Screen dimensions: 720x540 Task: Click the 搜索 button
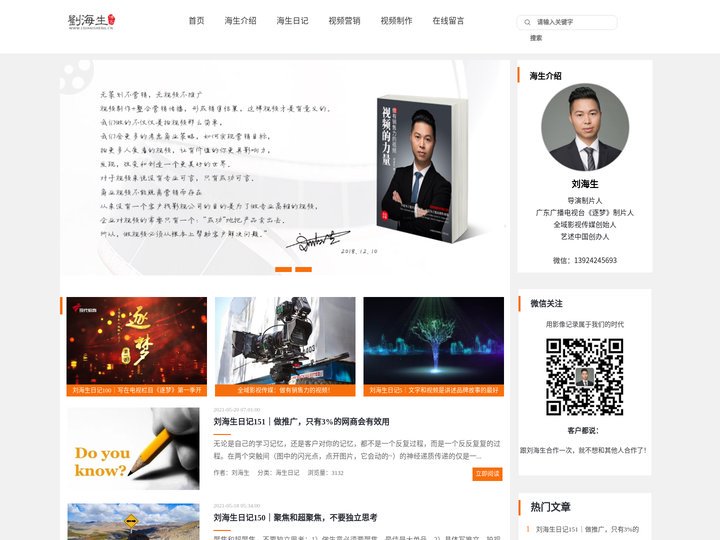(536, 38)
